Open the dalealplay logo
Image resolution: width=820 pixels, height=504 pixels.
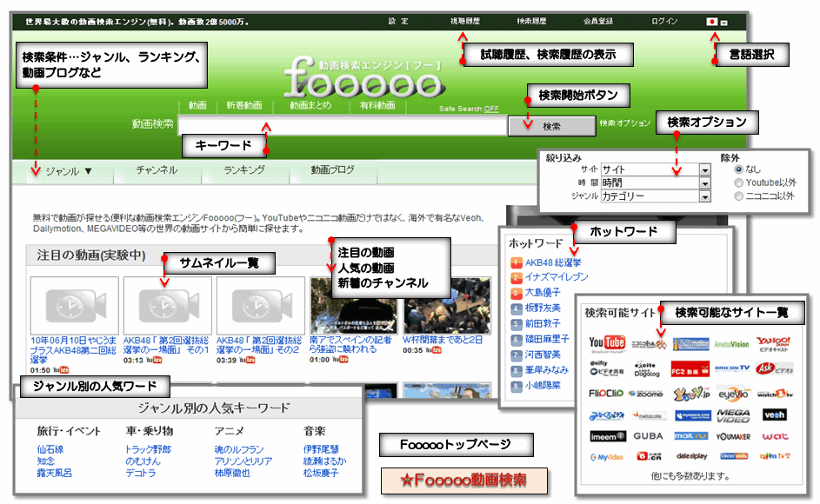pos(691,456)
